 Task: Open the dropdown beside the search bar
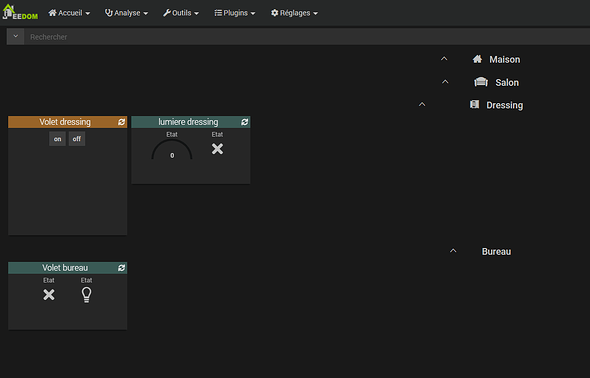pos(15,36)
